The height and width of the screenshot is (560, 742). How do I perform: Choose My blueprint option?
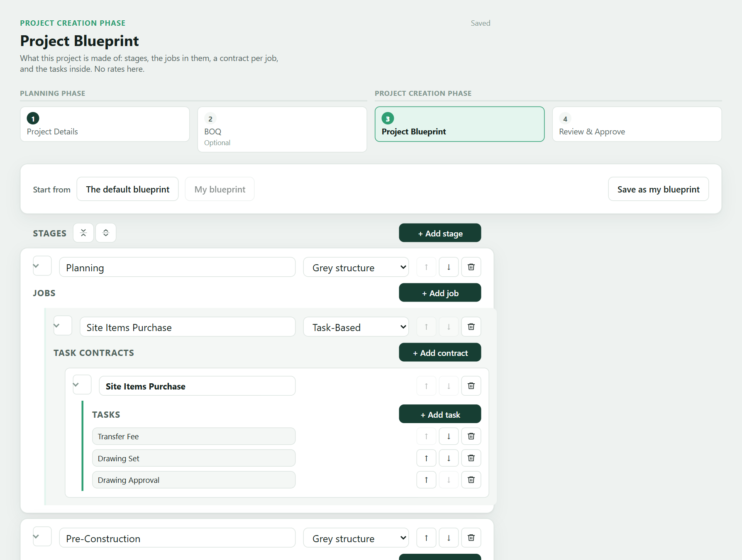coord(220,189)
